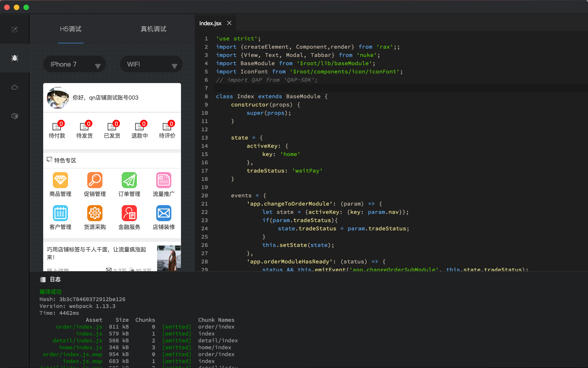Select the bug debug sidebar icon
Screen dimensions: 588x368
(x=15, y=58)
